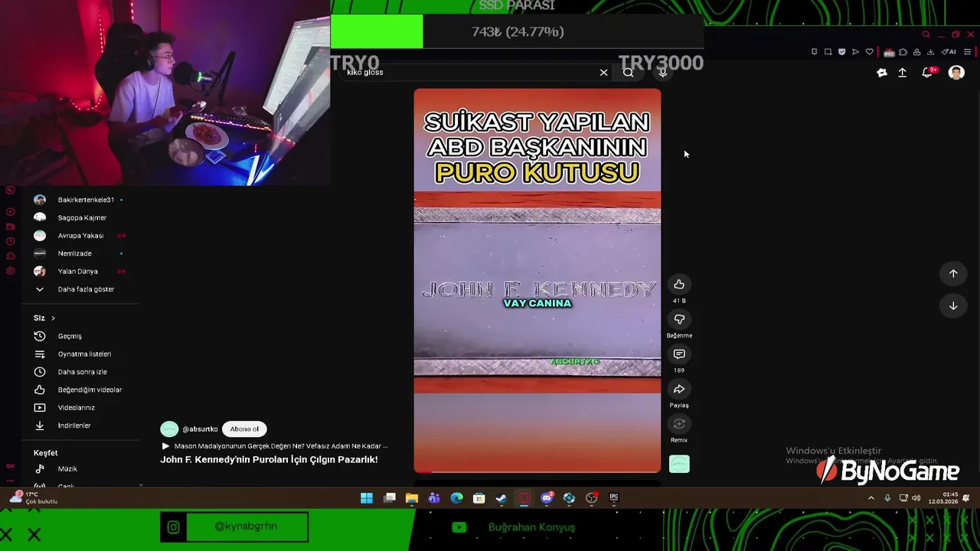Open the Opera extensions puzzle icon
Screen dimensions: 980x551
903,52
